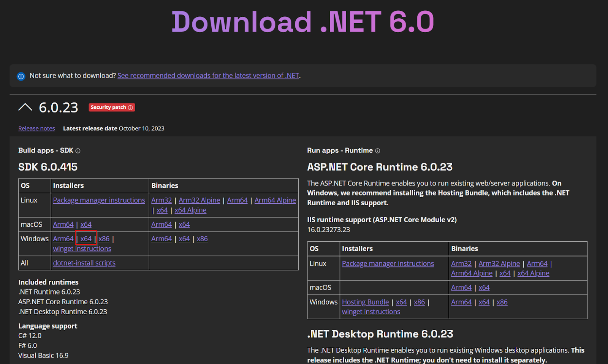Image resolution: width=608 pixels, height=364 pixels.
Task: Click the C# 12.0 language entry
Action: 30,336
